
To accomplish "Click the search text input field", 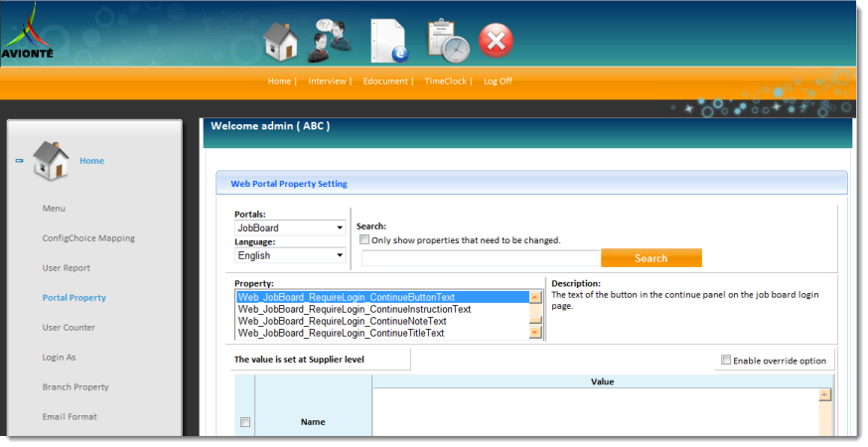I will [481, 258].
